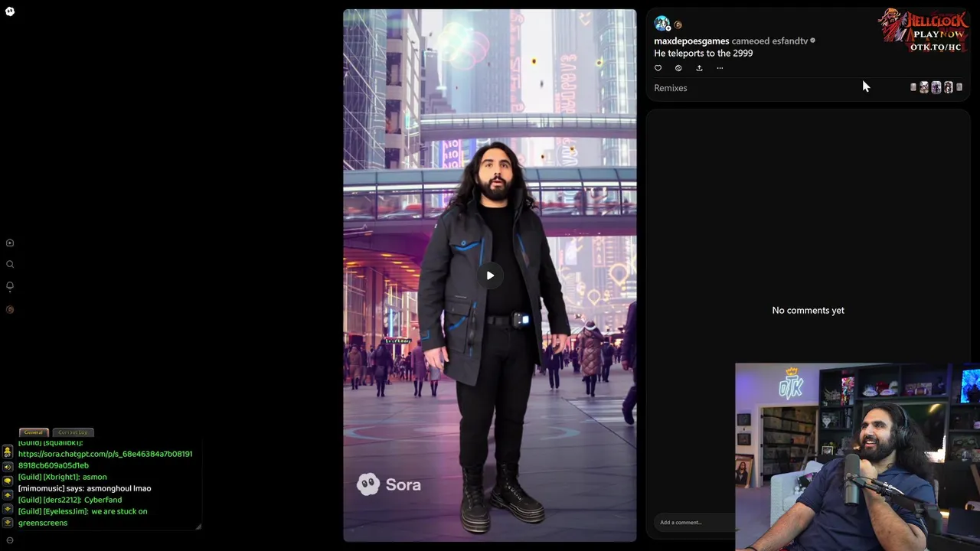980x551 pixels.
Task: Open the maxdepoesgames username link
Action: click(x=691, y=41)
